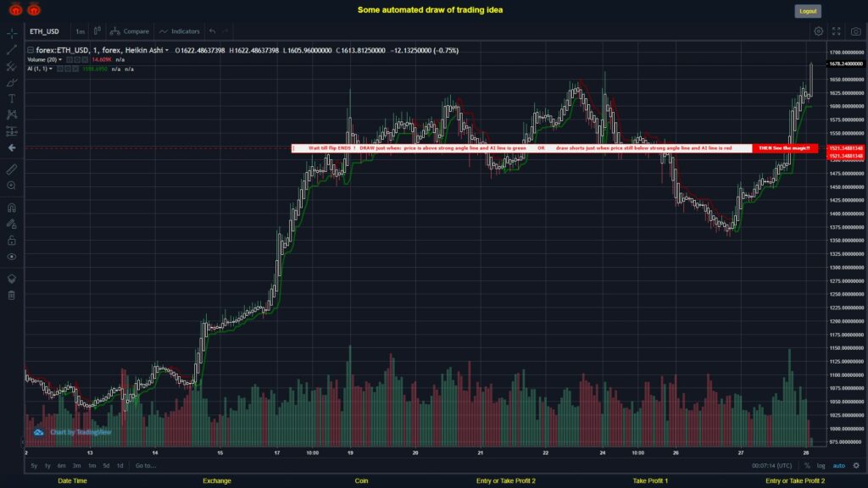Take a chart snapshot with camera icon
This screenshot has height=488, width=868.
(856, 31)
